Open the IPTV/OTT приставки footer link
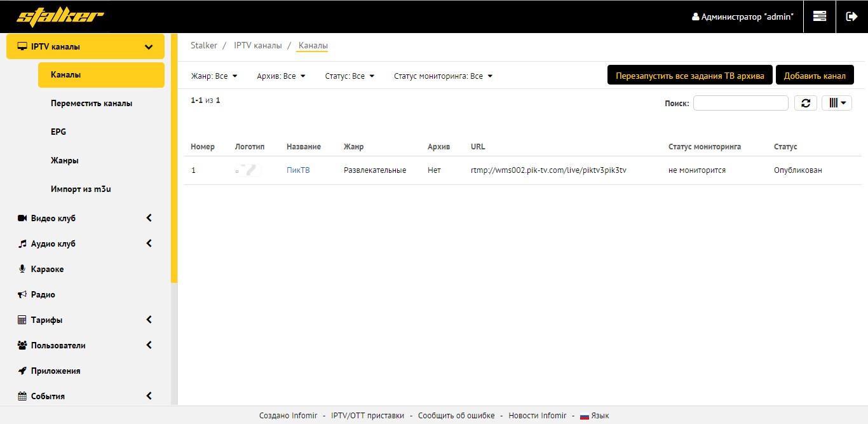Viewport: 868px width, 424px height. 367,416
